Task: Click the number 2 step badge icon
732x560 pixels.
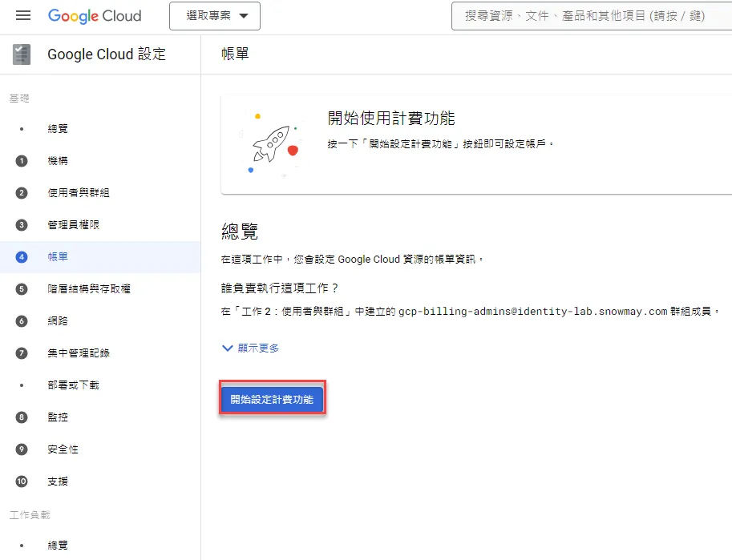Action: coord(22,193)
